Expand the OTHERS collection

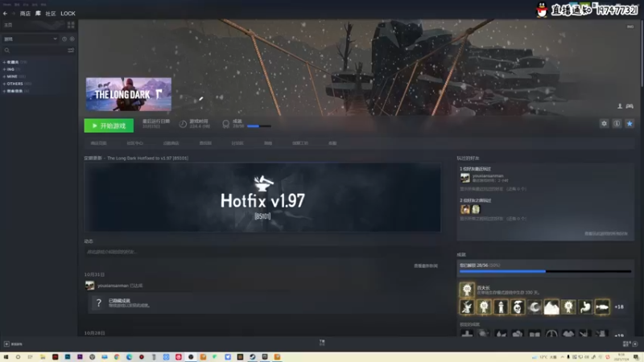16,84
